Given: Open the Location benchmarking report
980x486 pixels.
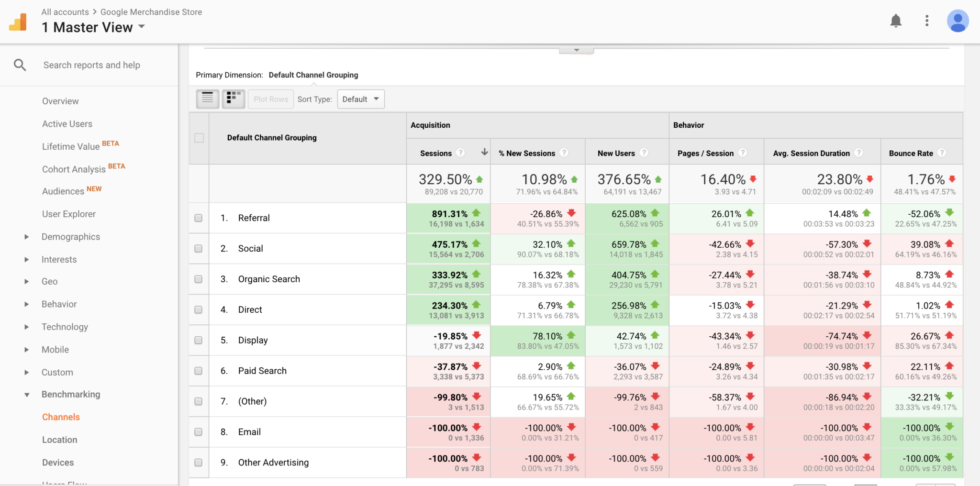Looking at the screenshot, I should pyautogui.click(x=59, y=440).
